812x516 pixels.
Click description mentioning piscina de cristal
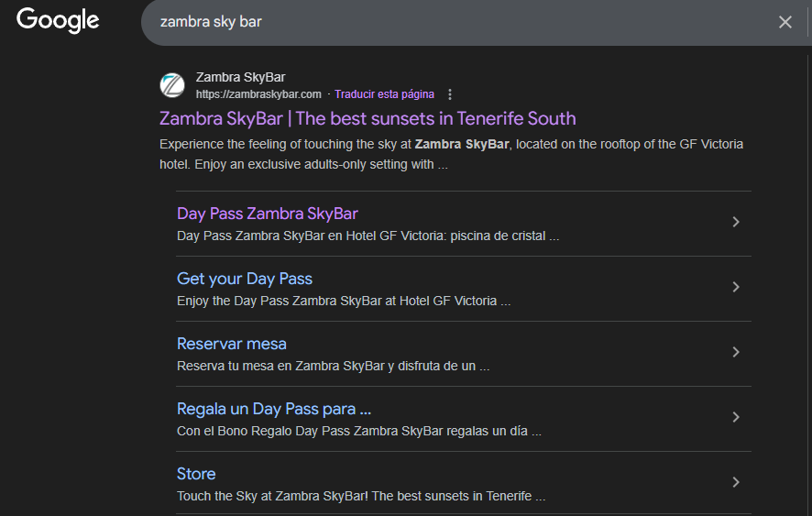point(368,236)
